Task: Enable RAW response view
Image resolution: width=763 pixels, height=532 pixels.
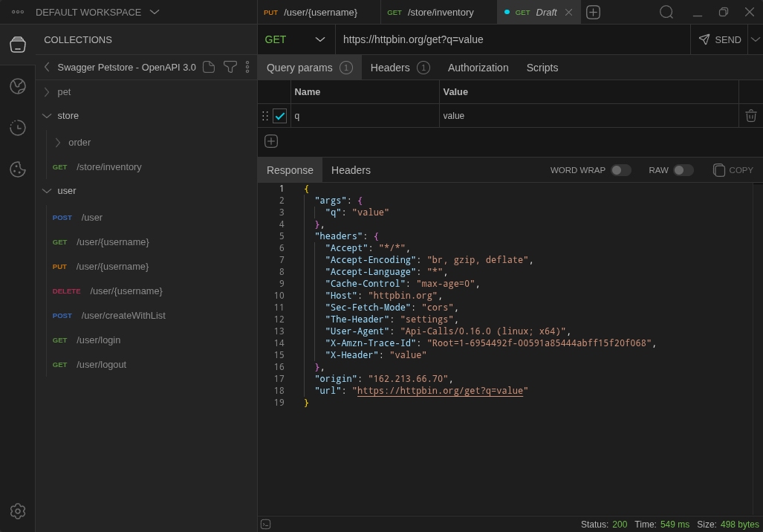Action: tap(684, 170)
